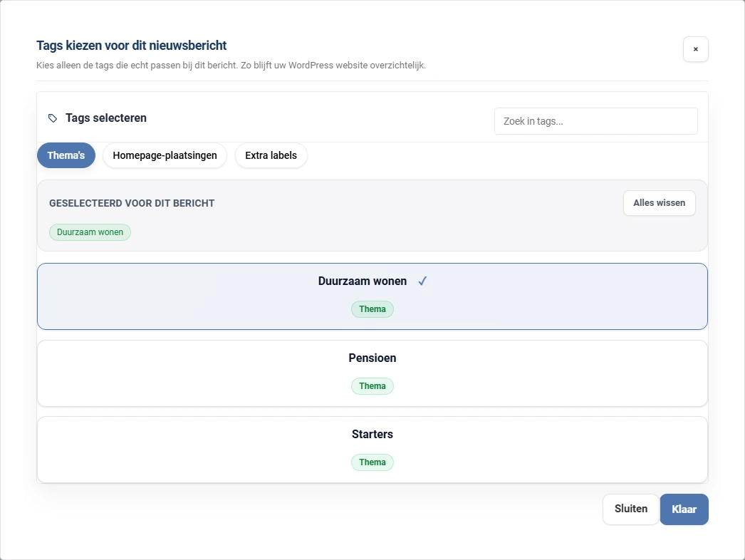The height and width of the screenshot is (560, 745).
Task: Click the Thema badge under Pensioen
Action: 372,386
